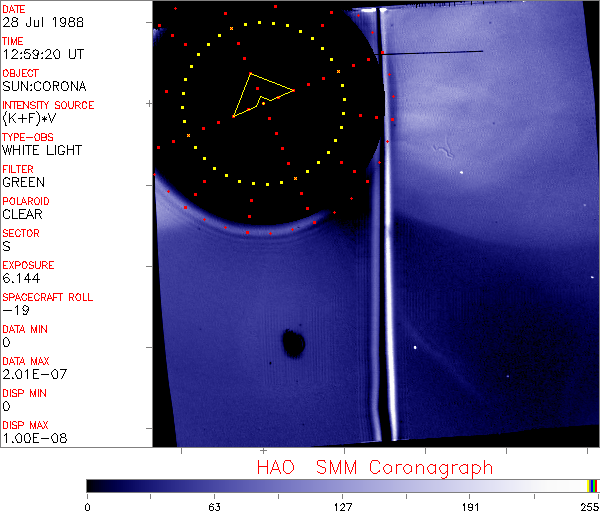The image size is (600, 512).
Task: Click the HAO SMM Coronagraph title
Action: click(x=375, y=468)
